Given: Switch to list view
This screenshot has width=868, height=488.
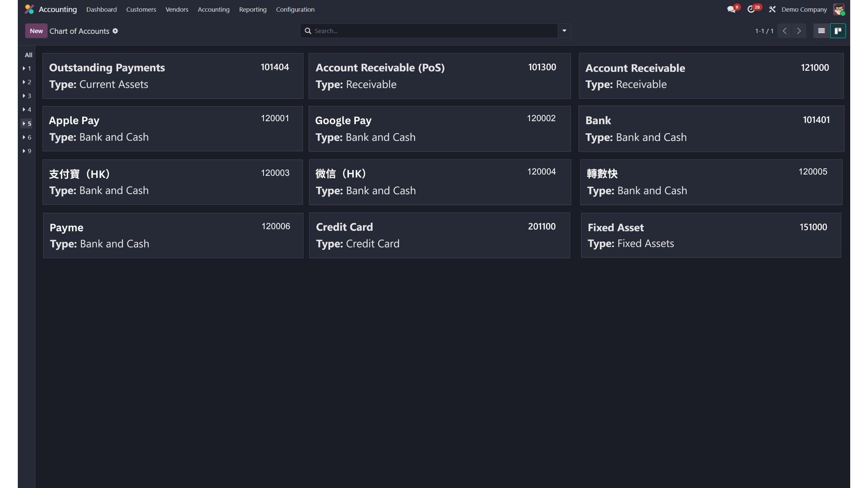Looking at the screenshot, I should point(821,31).
